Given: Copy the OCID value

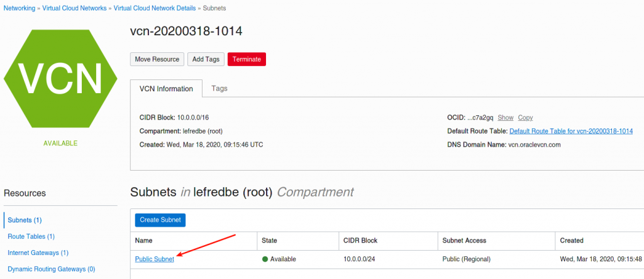Looking at the screenshot, I should click(525, 118).
